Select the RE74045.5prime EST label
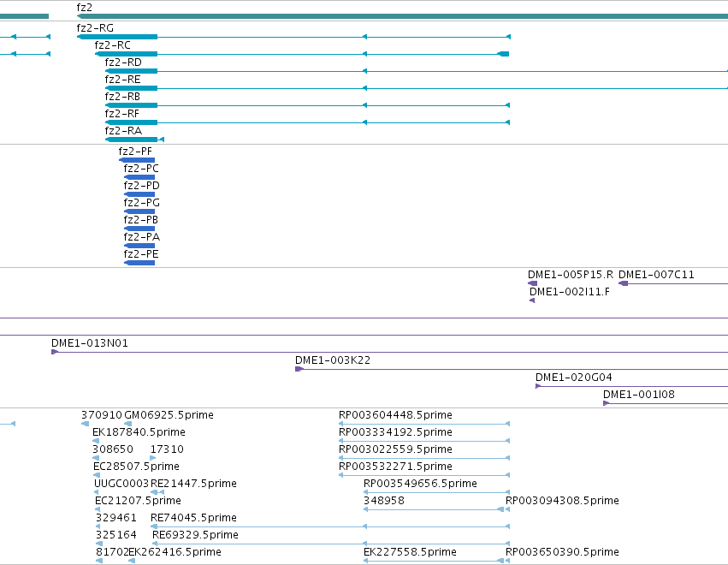 tap(193, 518)
